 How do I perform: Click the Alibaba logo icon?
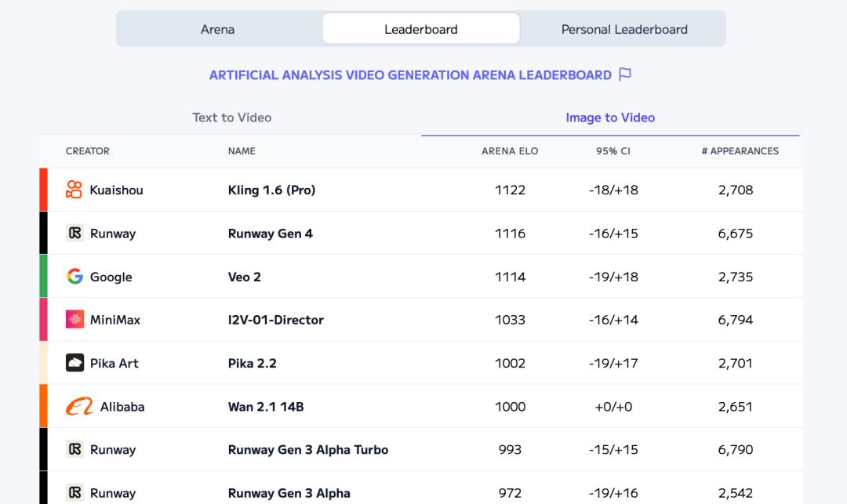[x=79, y=406]
